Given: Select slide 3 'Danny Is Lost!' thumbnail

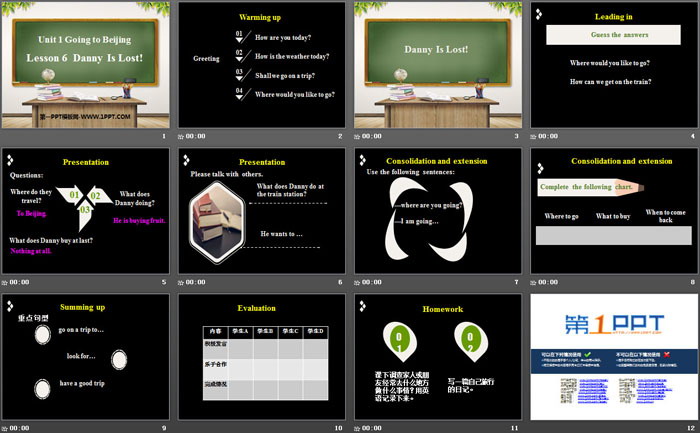Looking at the screenshot, I should [438, 65].
